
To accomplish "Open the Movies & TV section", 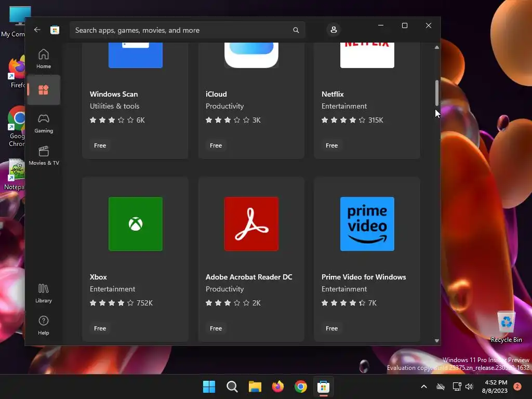I will [x=44, y=156].
